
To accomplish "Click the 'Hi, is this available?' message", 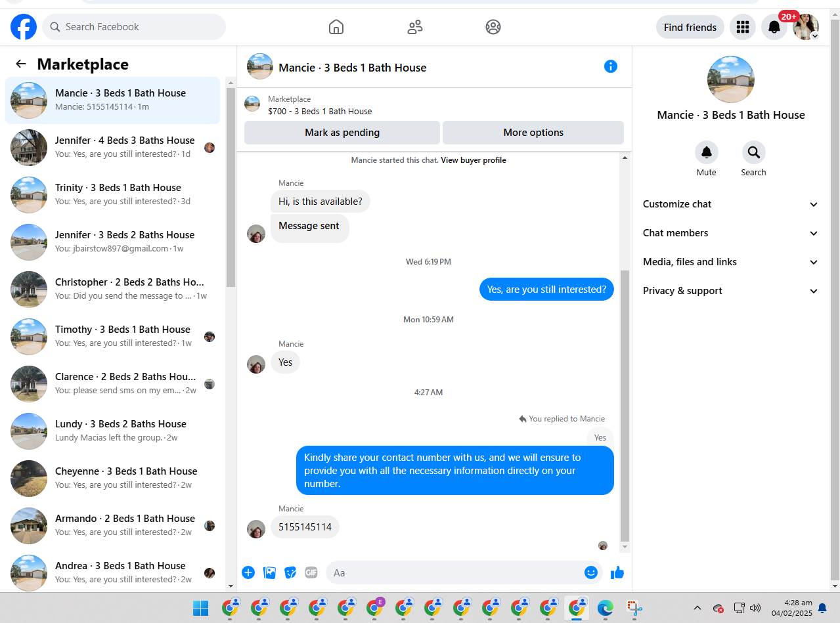I will (321, 202).
